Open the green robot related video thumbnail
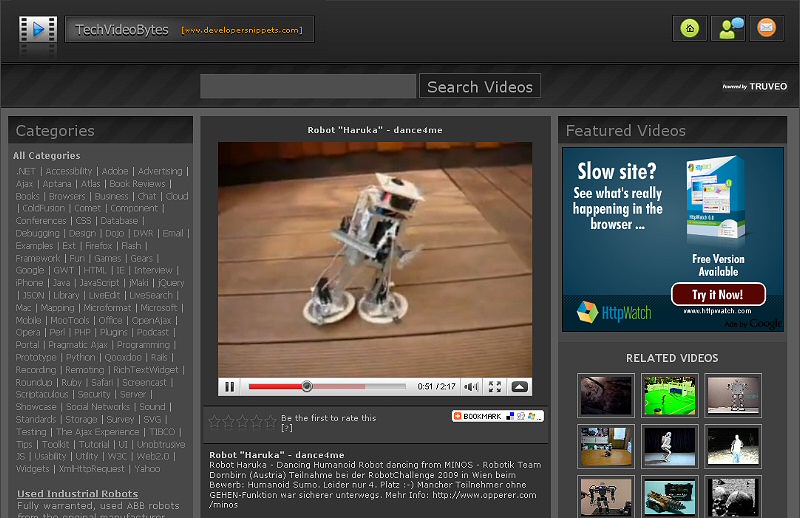 [x=669, y=395]
